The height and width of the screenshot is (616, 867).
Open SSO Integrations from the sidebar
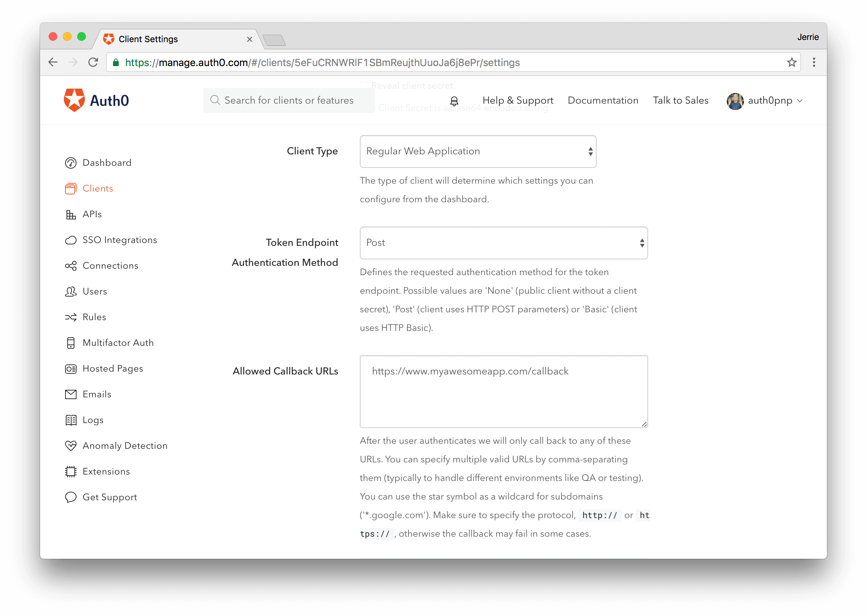[x=71, y=240]
